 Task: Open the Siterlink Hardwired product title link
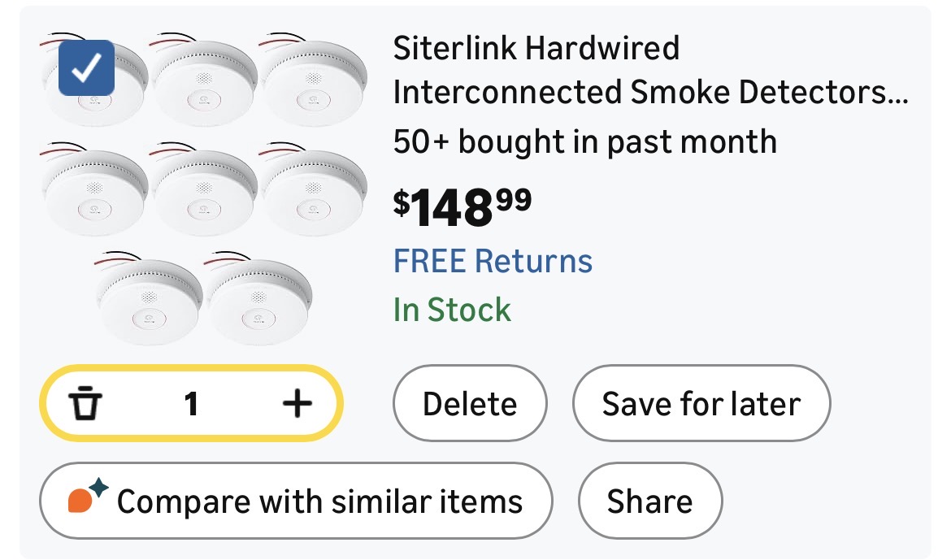tap(649, 71)
